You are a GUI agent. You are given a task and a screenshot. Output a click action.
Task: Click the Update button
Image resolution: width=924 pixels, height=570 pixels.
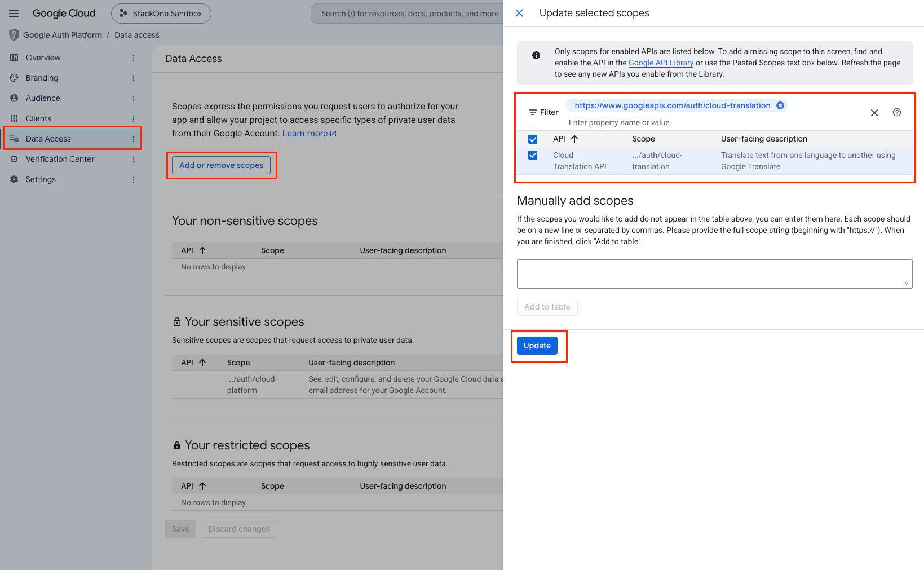click(x=537, y=346)
